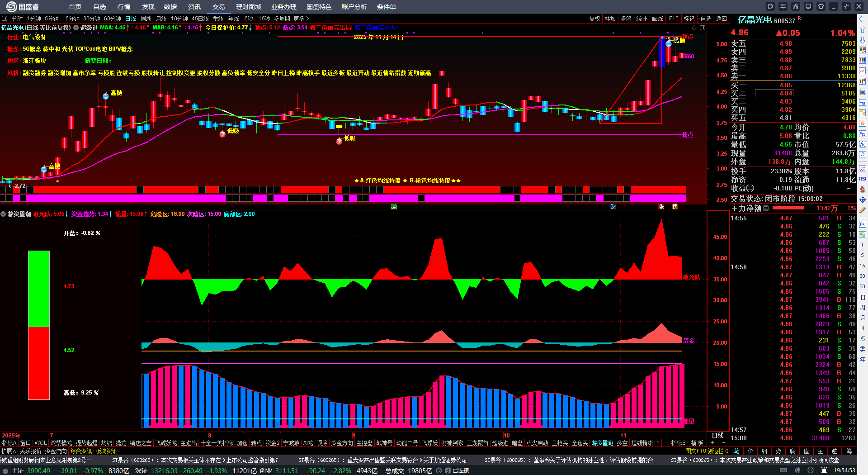Click the keyboard icon in status bar
Viewport: 868px width, 475px height.
(783, 470)
